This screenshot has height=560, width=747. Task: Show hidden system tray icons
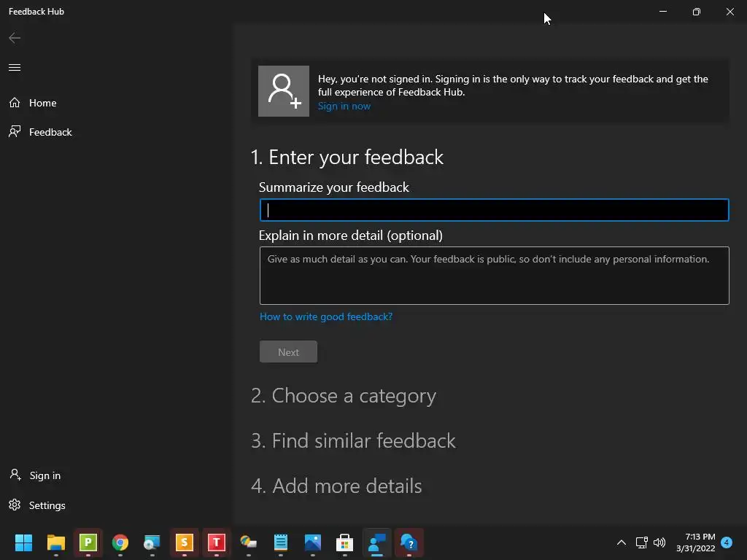pyautogui.click(x=622, y=542)
